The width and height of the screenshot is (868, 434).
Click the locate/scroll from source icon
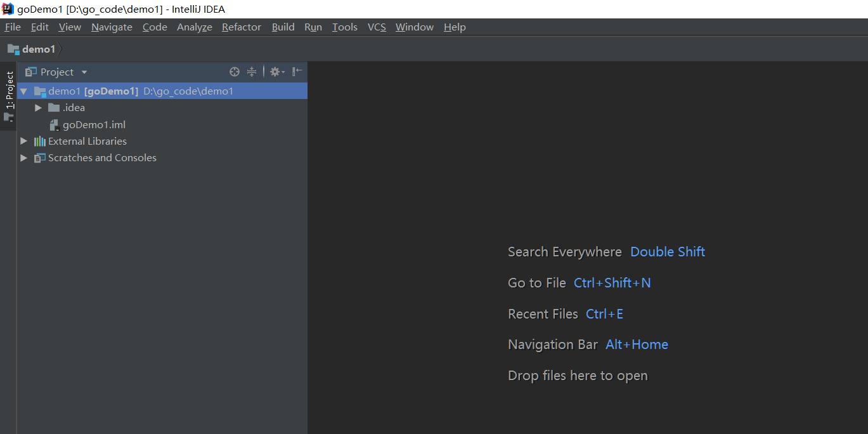click(235, 72)
